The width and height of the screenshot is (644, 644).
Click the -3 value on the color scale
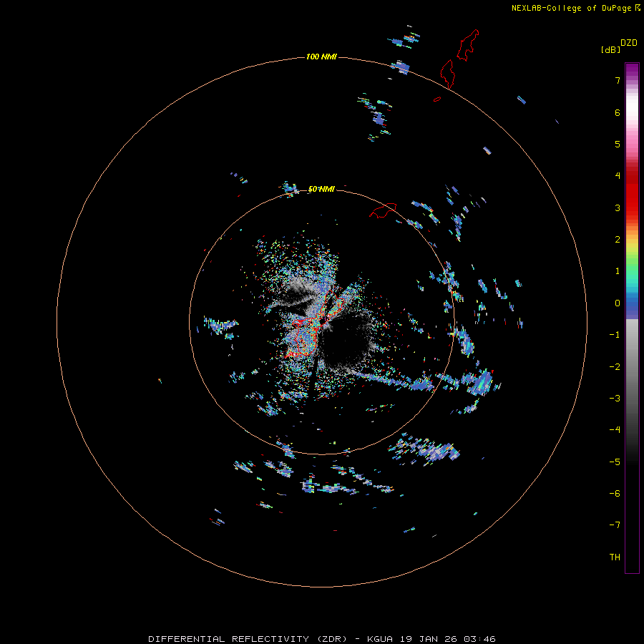click(615, 399)
